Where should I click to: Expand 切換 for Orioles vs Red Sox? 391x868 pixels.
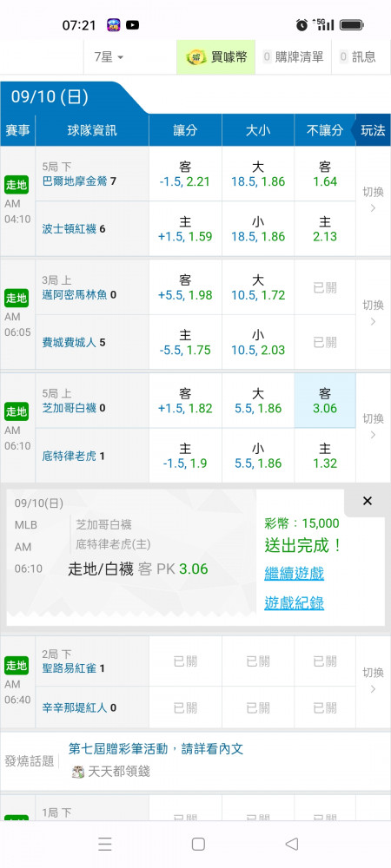[x=374, y=200]
